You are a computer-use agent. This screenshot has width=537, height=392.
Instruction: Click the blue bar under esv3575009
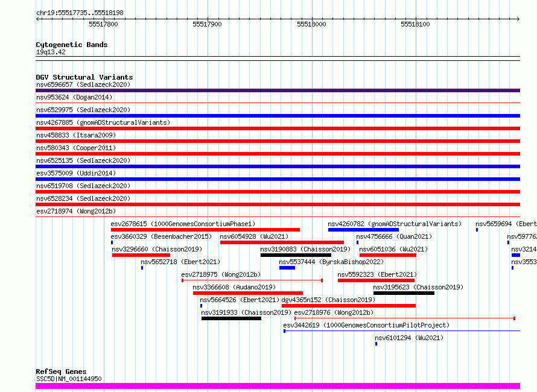(x=278, y=179)
